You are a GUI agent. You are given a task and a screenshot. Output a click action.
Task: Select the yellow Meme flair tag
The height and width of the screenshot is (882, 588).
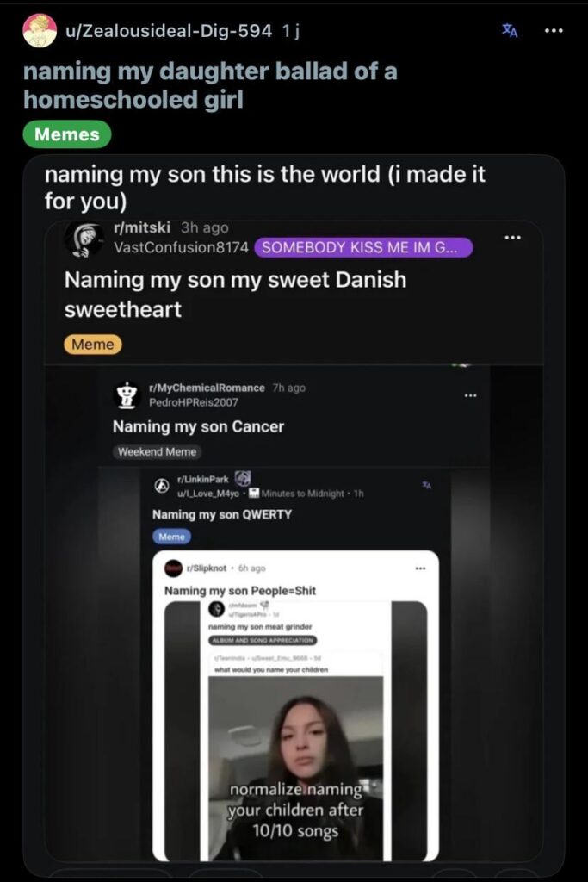92,344
